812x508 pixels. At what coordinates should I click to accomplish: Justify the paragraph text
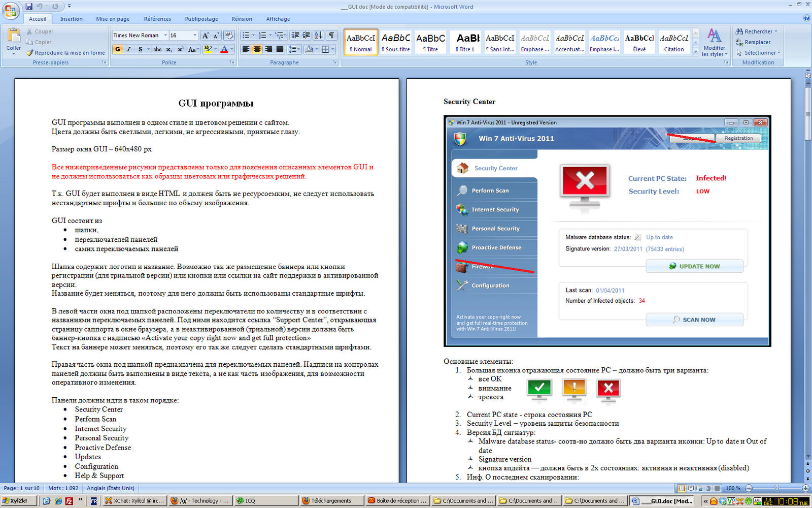(280, 49)
